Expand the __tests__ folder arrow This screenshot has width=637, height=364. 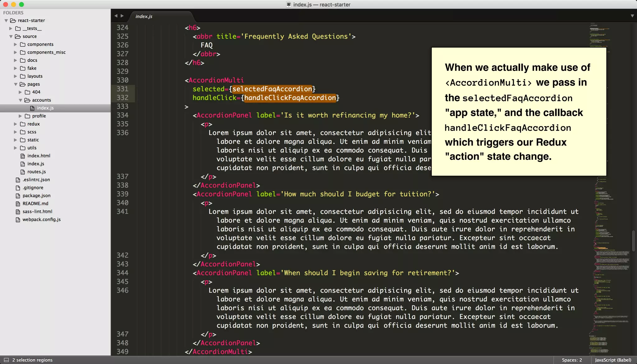click(x=11, y=29)
